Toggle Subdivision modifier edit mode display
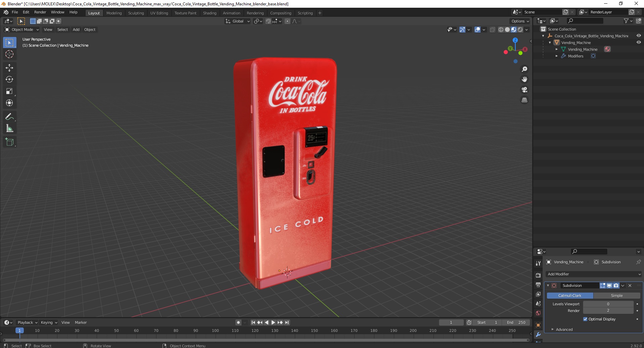Screen dimensions: 644x348 [x=603, y=286]
